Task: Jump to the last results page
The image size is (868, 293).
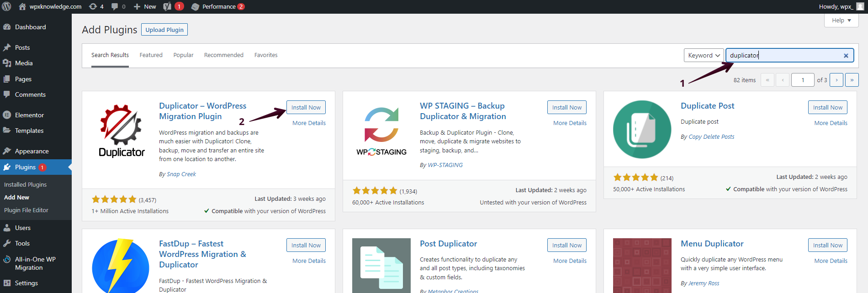Action: [852, 80]
